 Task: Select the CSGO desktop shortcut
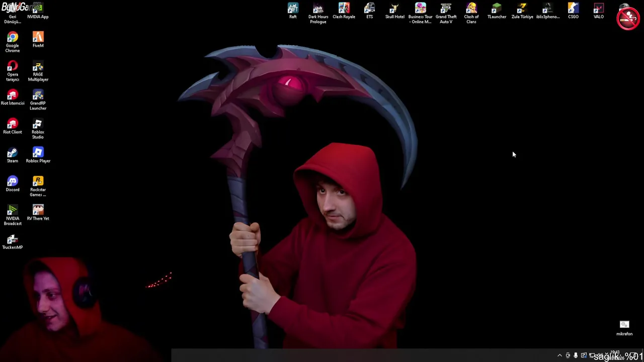[573, 11]
